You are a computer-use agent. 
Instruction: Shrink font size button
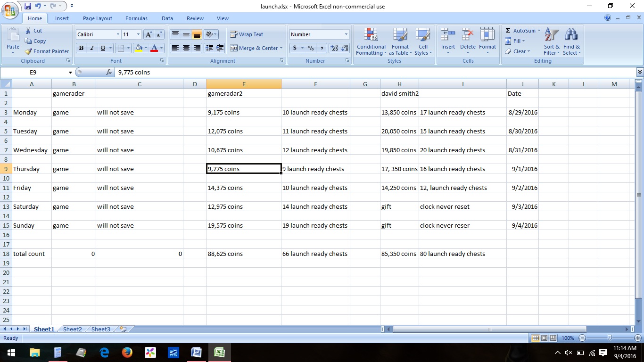pos(159,34)
